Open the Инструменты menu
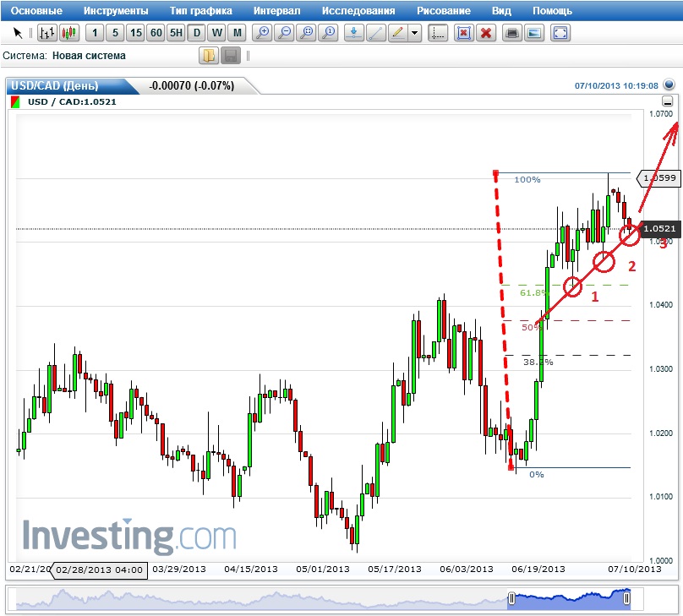The width and height of the screenshot is (683, 616). 116,11
